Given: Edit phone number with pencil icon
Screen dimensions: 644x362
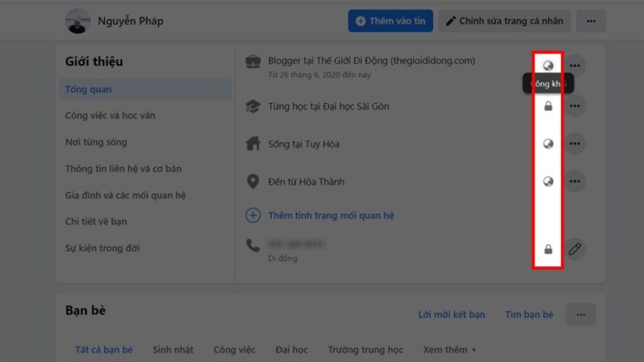Looking at the screenshot, I should click(x=575, y=249).
